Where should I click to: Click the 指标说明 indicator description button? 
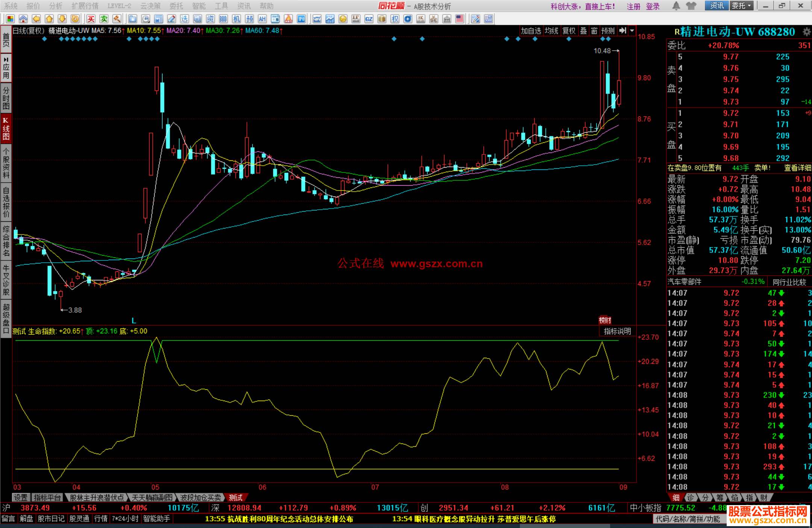pyautogui.click(x=617, y=331)
